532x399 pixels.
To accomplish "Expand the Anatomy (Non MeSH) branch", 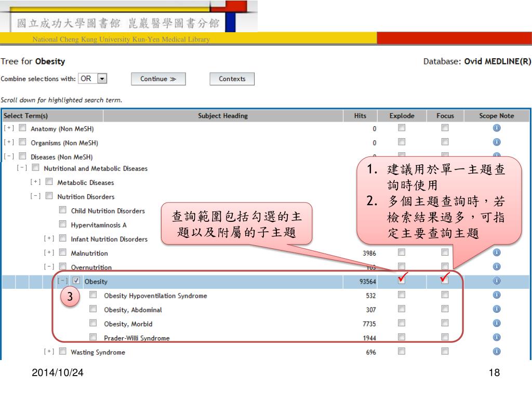I will click(9, 128).
